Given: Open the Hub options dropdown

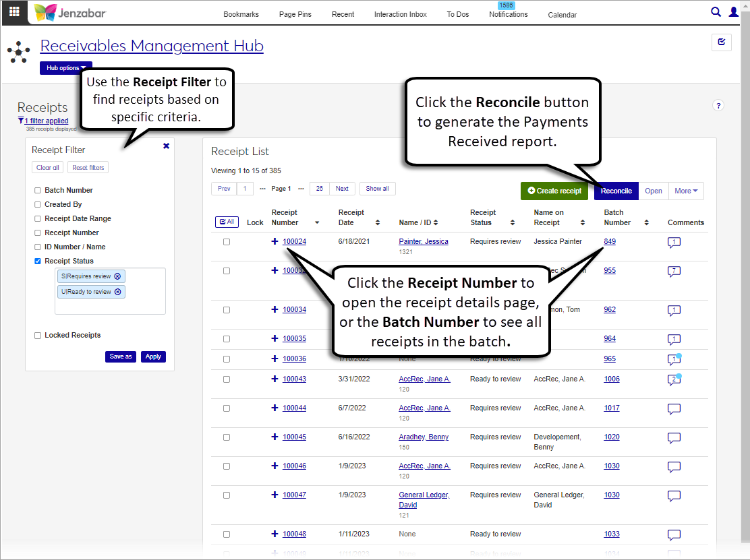Looking at the screenshot, I should point(65,68).
